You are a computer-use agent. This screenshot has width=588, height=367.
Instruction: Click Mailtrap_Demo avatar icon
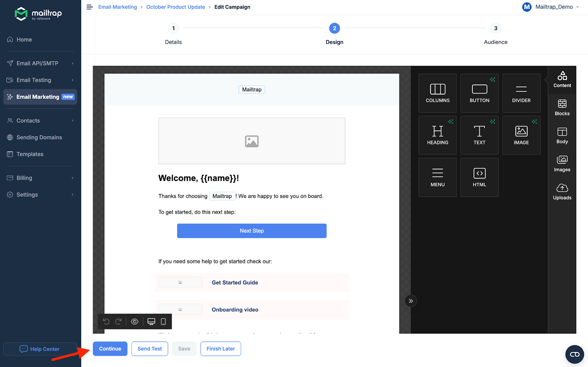click(527, 7)
